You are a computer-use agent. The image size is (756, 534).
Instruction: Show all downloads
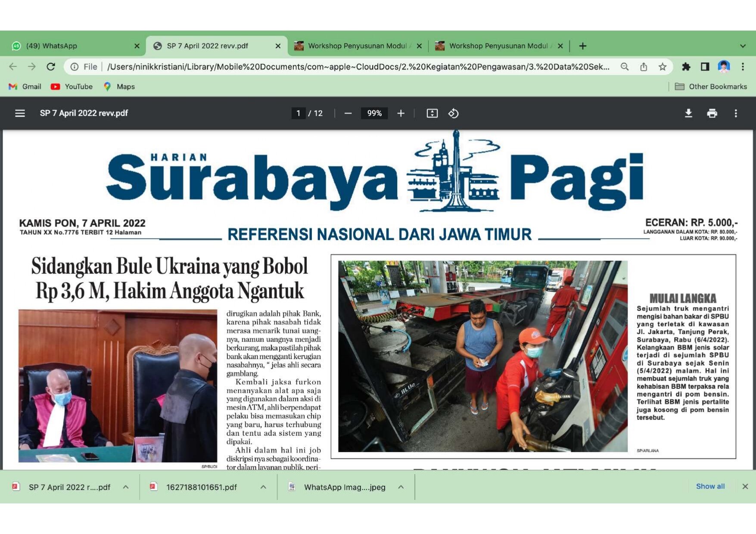710,486
